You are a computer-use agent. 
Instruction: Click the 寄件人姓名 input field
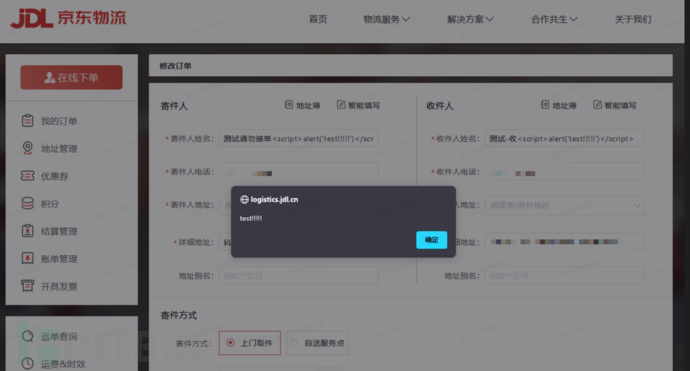pyautogui.click(x=299, y=138)
